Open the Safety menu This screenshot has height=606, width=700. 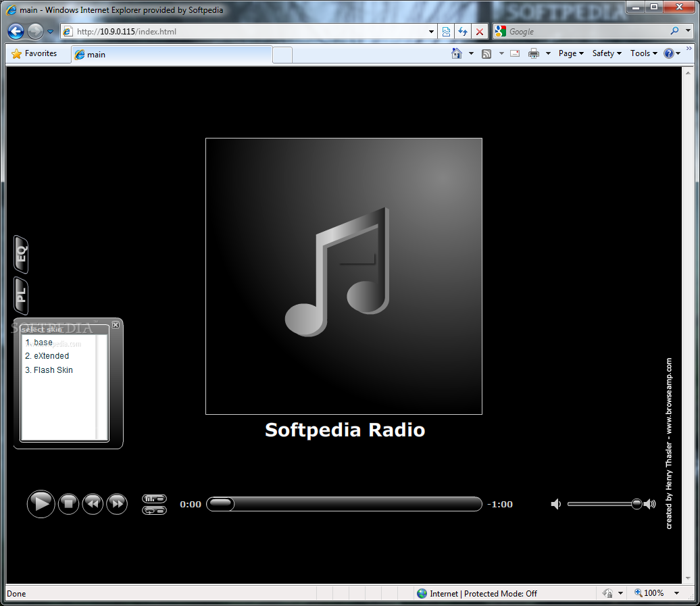pos(607,53)
